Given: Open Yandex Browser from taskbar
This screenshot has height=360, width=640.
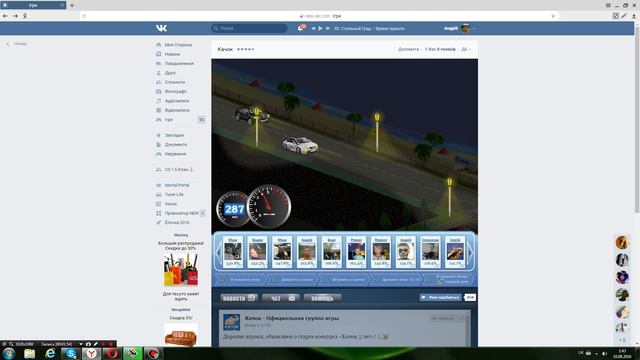Looking at the screenshot, I should coord(91,353).
